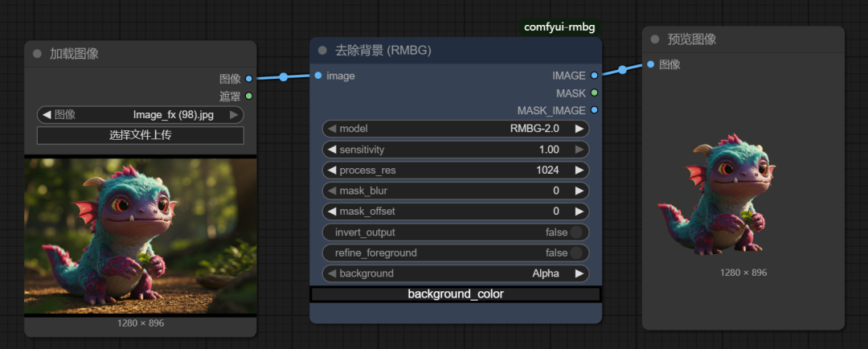Increase mask_blur with right arrow

579,191
